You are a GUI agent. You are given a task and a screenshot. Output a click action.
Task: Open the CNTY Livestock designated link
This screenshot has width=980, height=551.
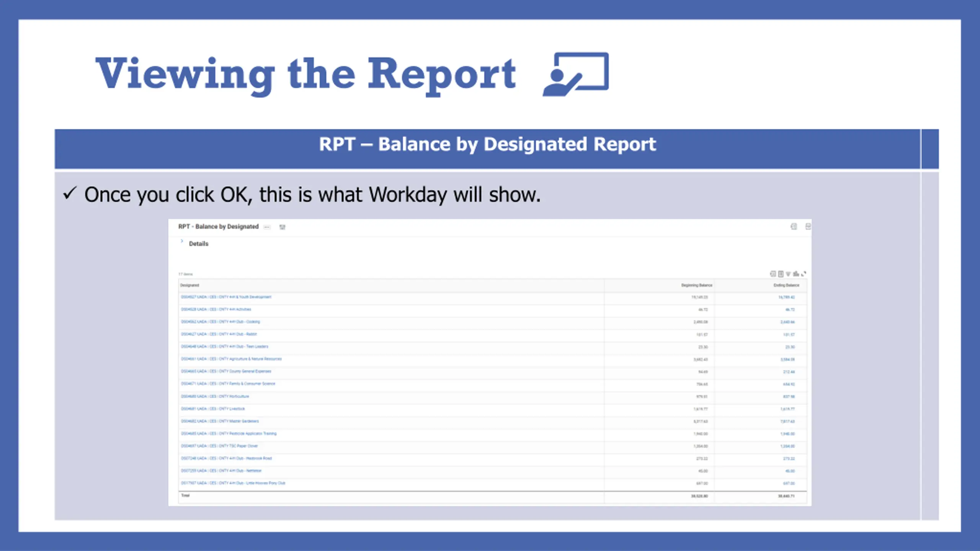(213, 409)
